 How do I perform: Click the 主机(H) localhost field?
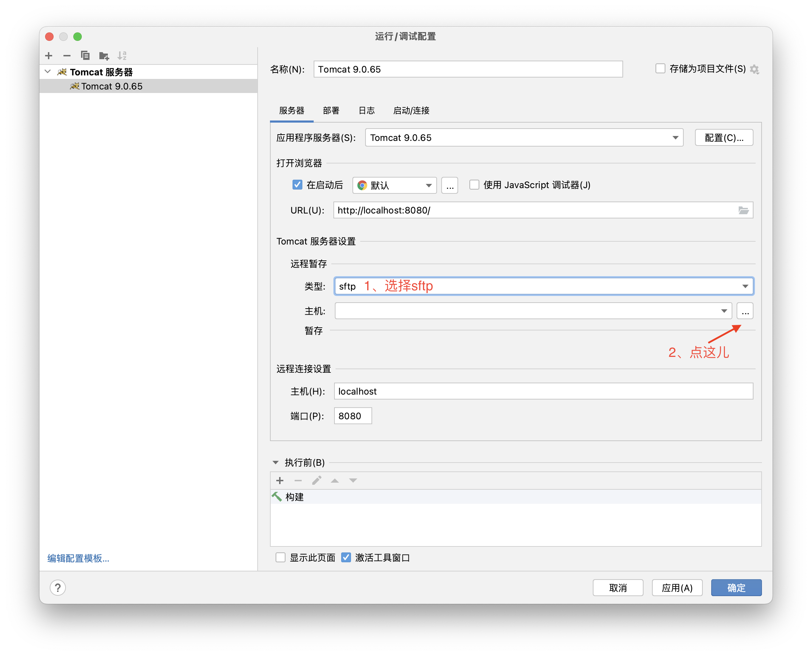(x=543, y=391)
